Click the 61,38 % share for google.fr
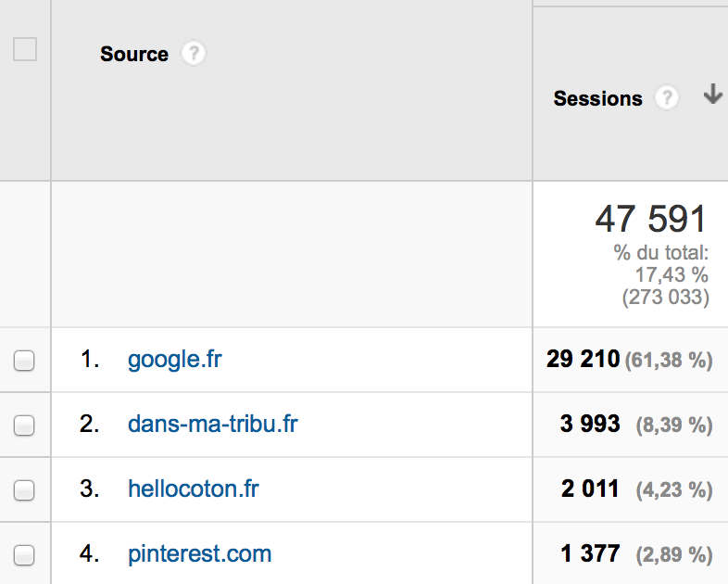 (x=669, y=361)
